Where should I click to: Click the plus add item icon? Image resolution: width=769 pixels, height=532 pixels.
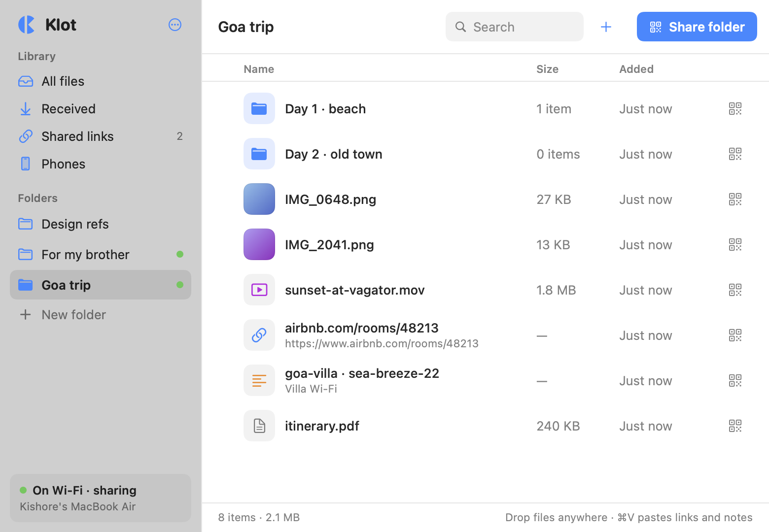coord(606,27)
